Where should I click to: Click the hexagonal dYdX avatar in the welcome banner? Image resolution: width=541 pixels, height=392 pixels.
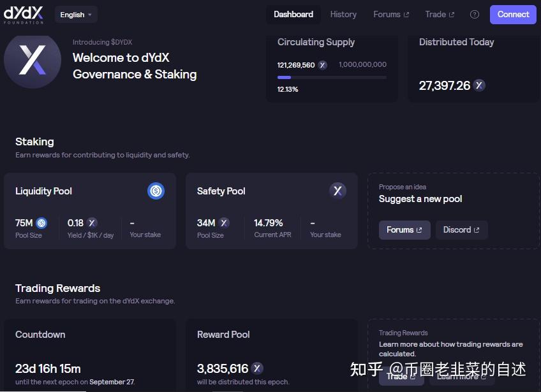33,61
